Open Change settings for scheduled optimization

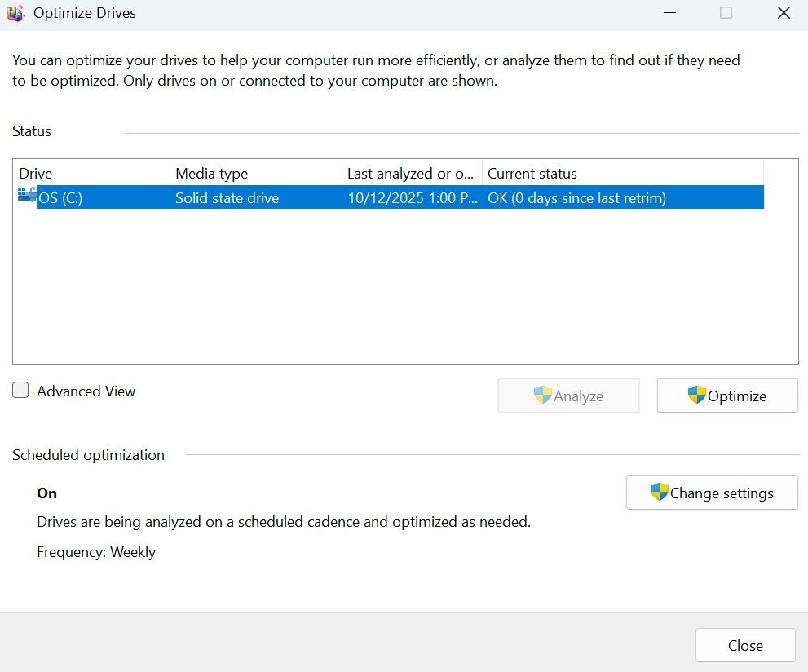pos(712,493)
